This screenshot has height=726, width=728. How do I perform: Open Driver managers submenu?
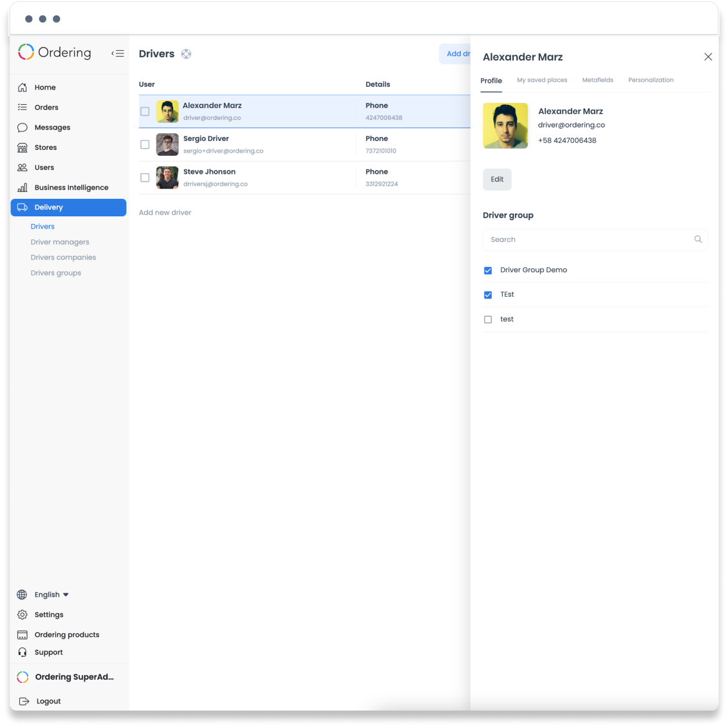point(60,242)
